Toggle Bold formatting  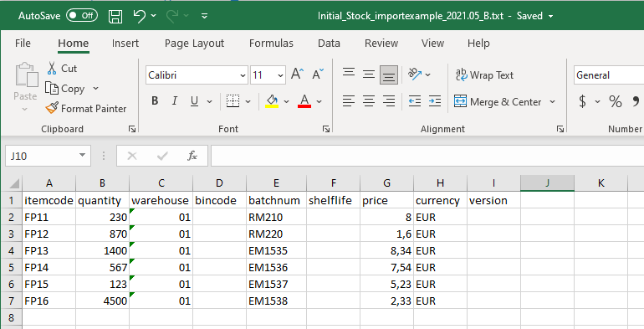pyautogui.click(x=155, y=100)
